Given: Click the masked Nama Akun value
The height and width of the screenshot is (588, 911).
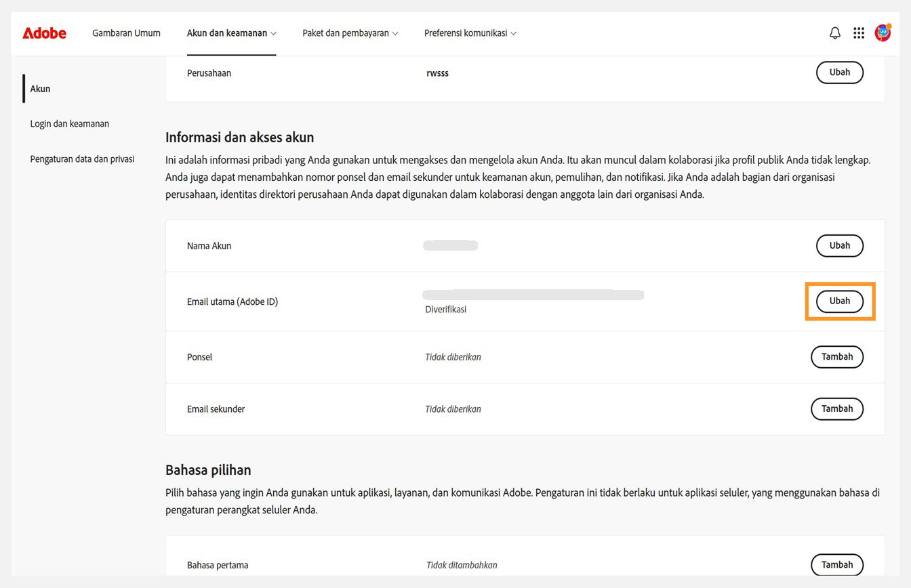Looking at the screenshot, I should (x=450, y=245).
